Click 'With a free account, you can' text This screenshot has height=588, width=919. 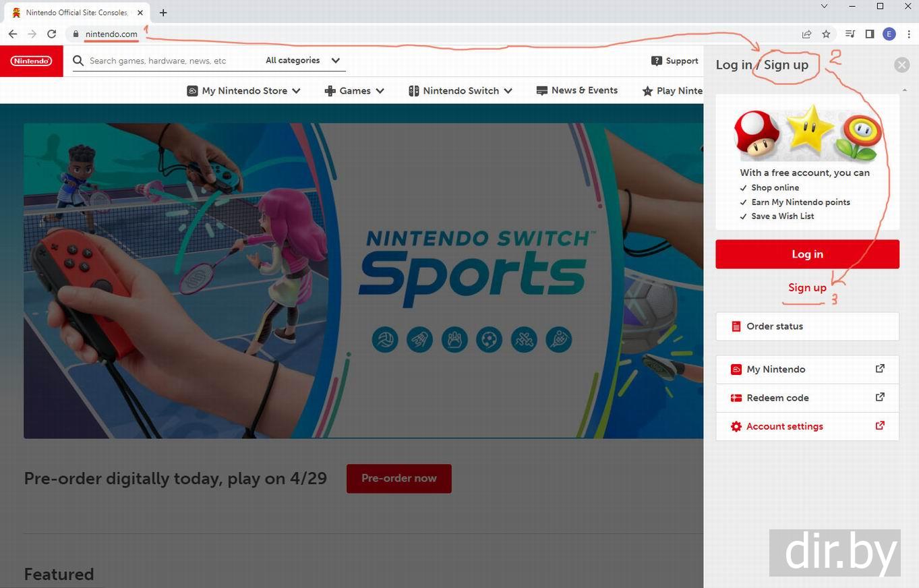pyautogui.click(x=804, y=173)
